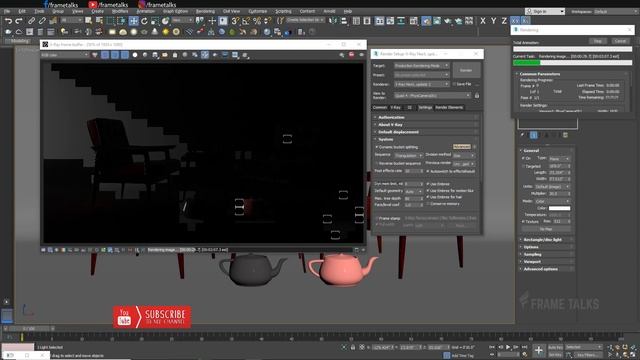The image size is (640, 360).
Task: Open the Renderer dropdown in Render Setup
Action: point(422,84)
